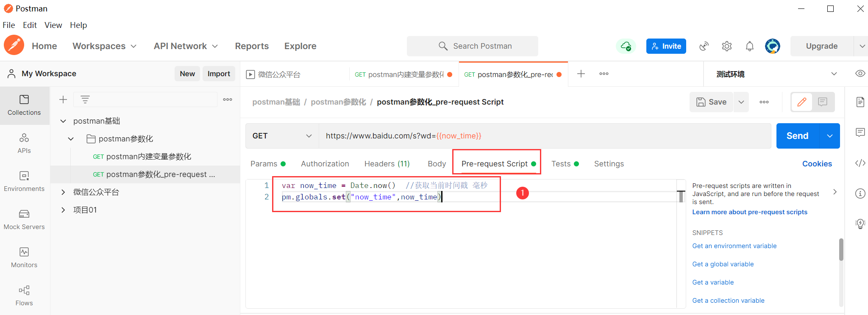Open the Cookies link
The width and height of the screenshot is (868, 315).
(x=817, y=164)
